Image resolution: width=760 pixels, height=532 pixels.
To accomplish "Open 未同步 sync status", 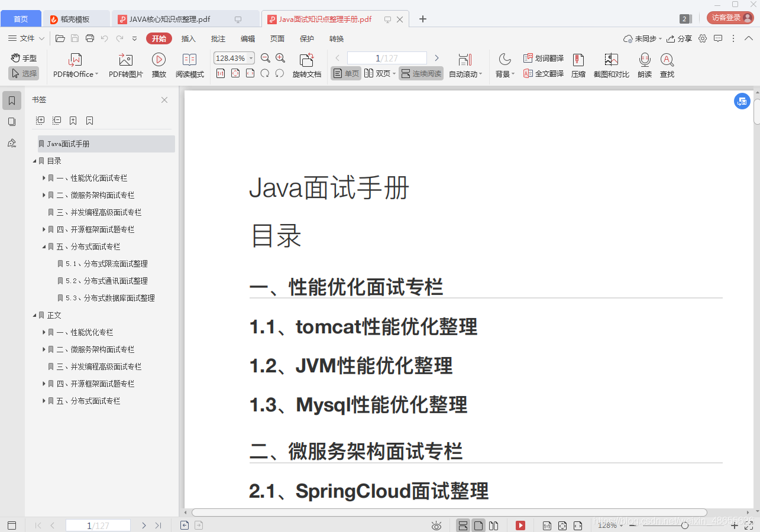I will 642,38.
